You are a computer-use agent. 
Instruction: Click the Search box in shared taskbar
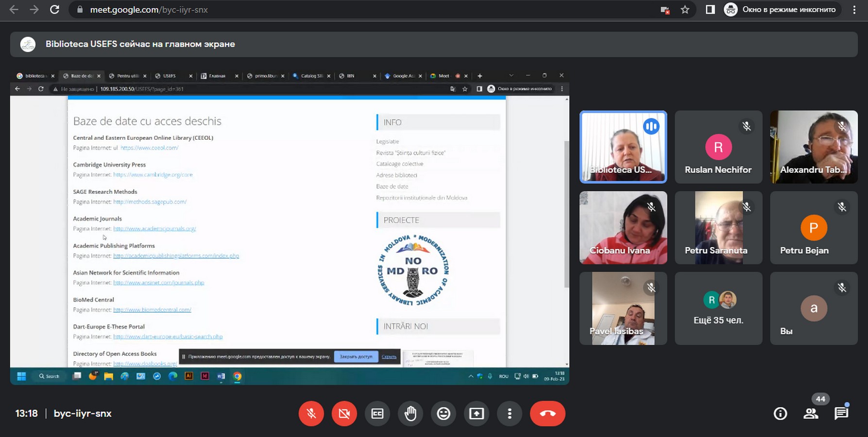pos(50,376)
